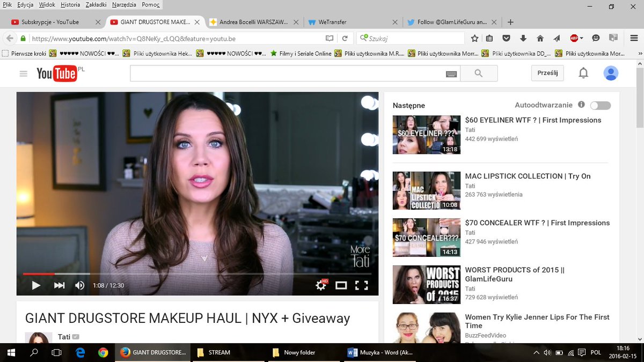Switch to Andrea Bocelli WARSZAW tab
The height and width of the screenshot is (362, 644).
point(254,22)
